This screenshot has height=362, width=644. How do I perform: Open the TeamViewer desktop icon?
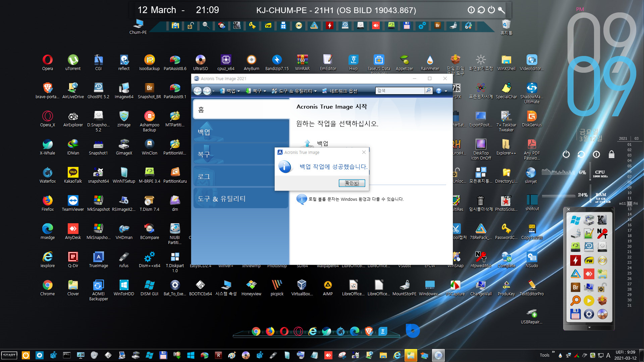pos(73,203)
